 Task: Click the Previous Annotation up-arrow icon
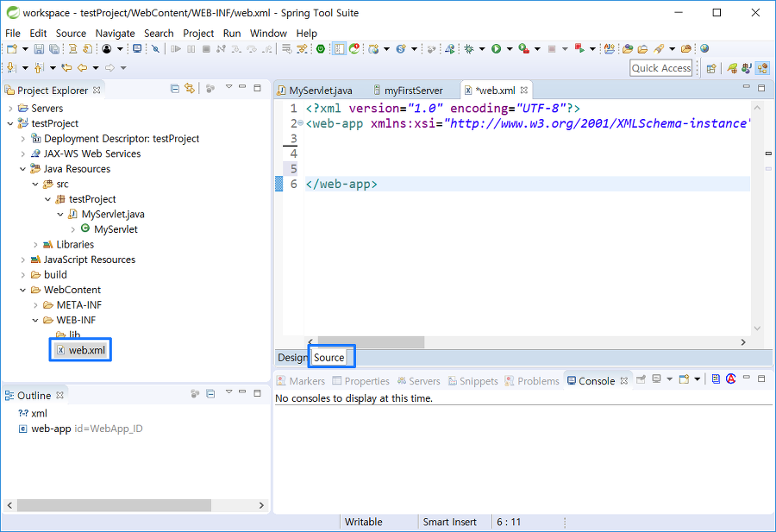(39, 68)
